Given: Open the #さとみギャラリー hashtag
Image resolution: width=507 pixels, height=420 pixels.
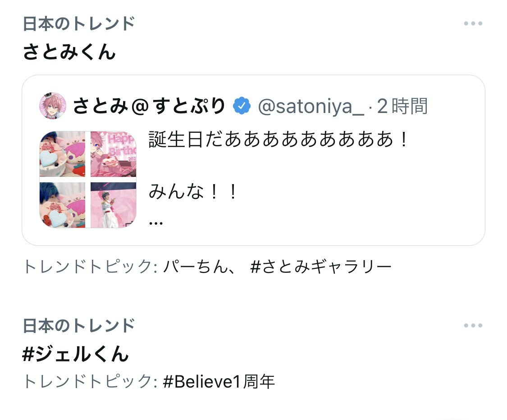Looking at the screenshot, I should (321, 267).
